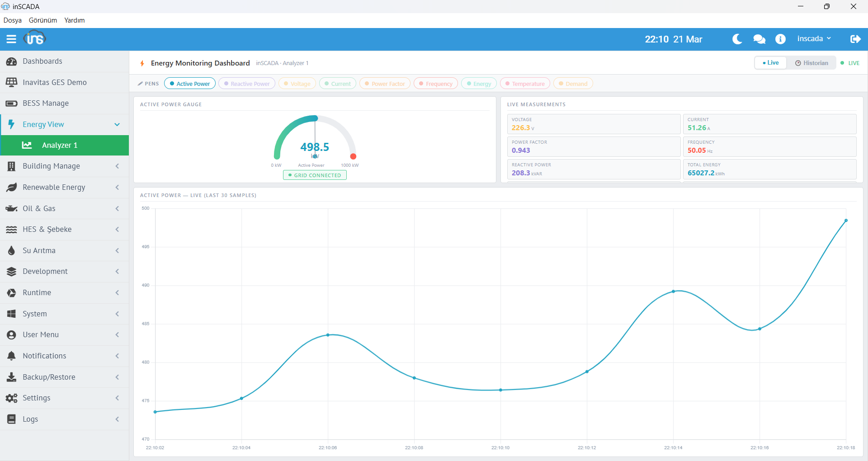This screenshot has height=461, width=868.
Task: Open the Dosya menu
Action: click(12, 20)
